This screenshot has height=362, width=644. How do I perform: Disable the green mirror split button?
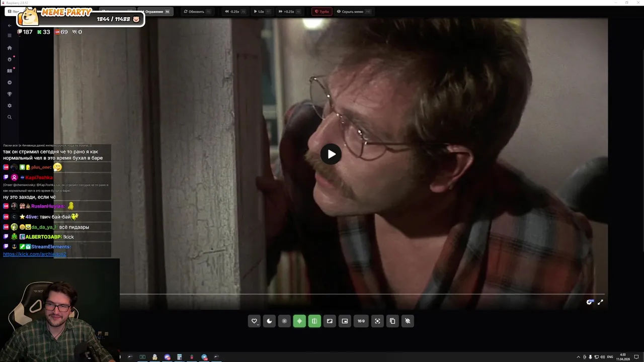[x=314, y=321]
